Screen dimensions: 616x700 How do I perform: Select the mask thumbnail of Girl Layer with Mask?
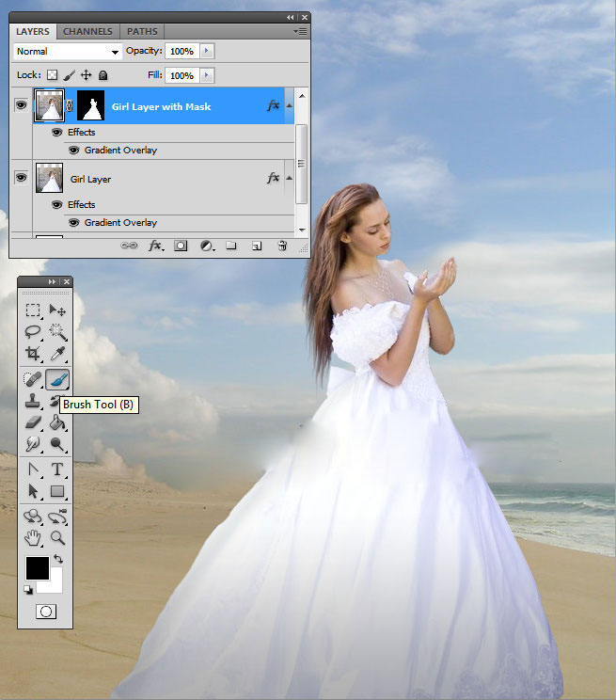pos(92,106)
